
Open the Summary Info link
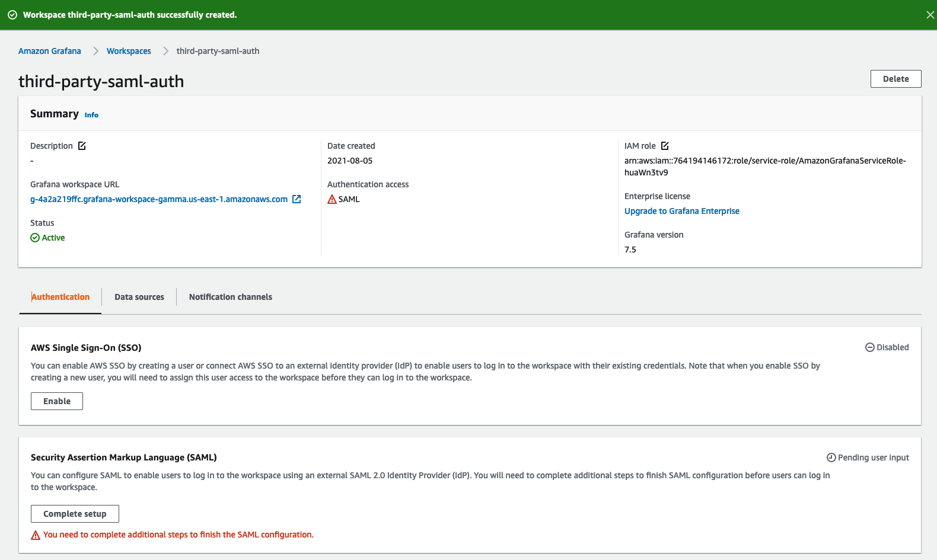91,115
